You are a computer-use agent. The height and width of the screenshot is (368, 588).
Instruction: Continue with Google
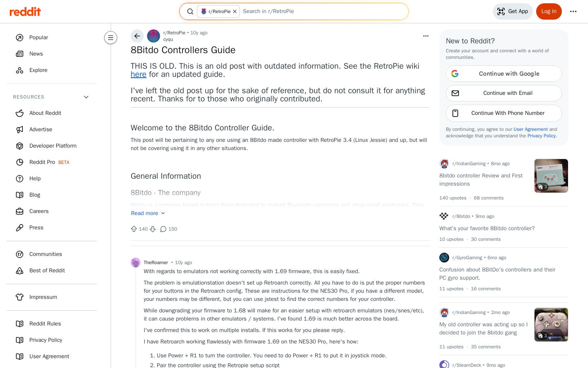[x=504, y=74]
